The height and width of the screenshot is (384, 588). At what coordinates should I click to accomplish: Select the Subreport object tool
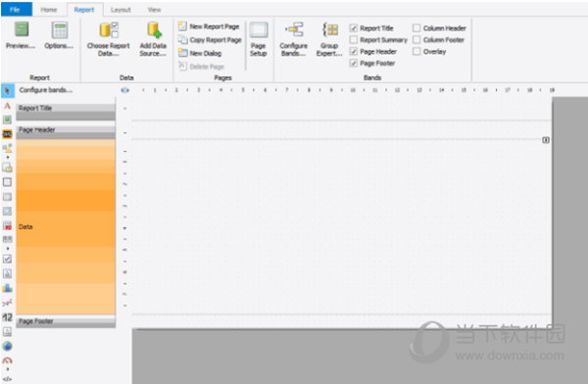(7, 168)
